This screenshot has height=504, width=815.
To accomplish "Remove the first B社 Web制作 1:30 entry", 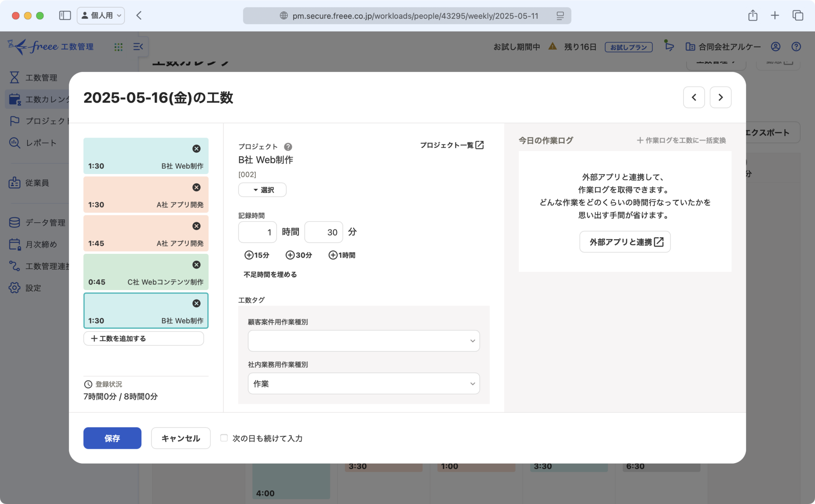I will pyautogui.click(x=196, y=148).
